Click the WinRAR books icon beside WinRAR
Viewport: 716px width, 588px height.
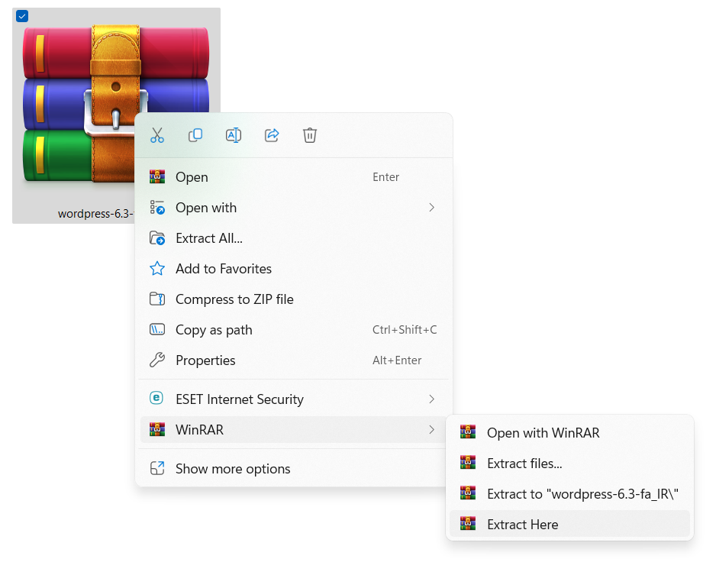tap(157, 429)
